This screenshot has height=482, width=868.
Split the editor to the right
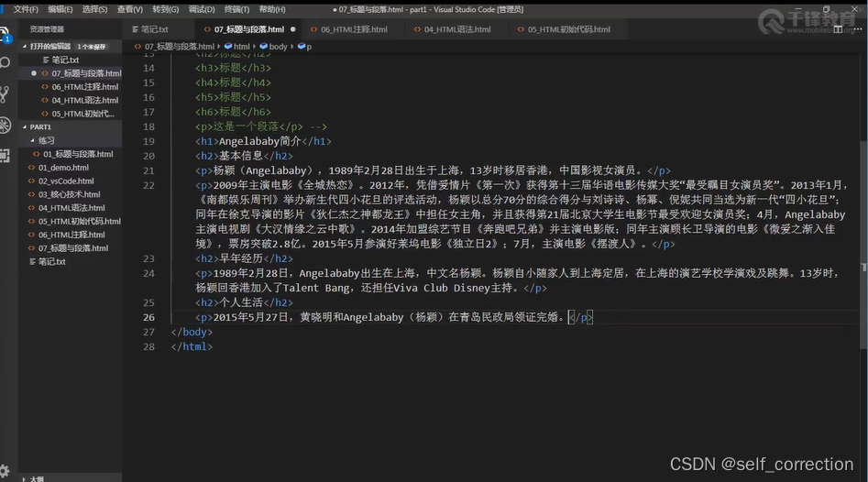[x=838, y=29]
